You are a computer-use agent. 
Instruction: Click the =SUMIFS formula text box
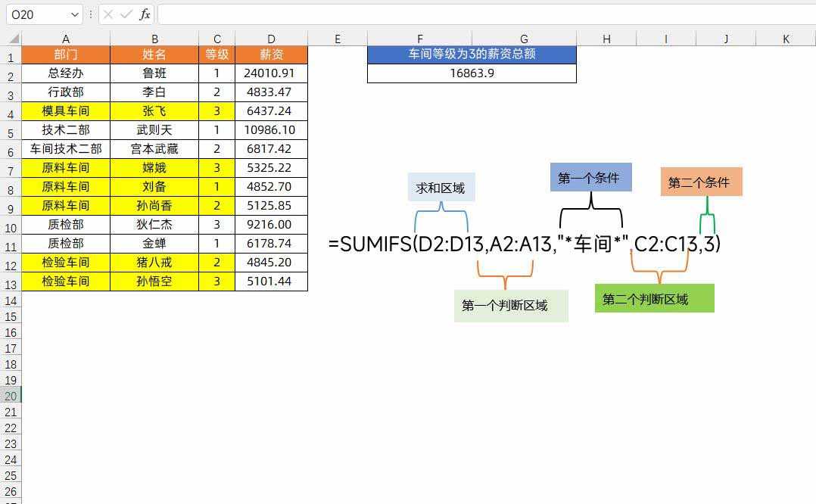[525, 244]
